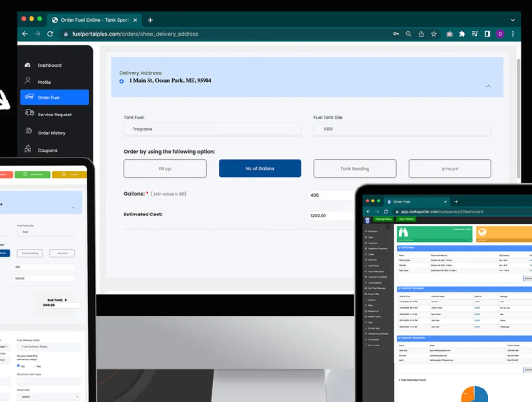The height and width of the screenshot is (402, 532).
Task: Open Order History in the portal sidebar
Action: [x=45, y=132]
